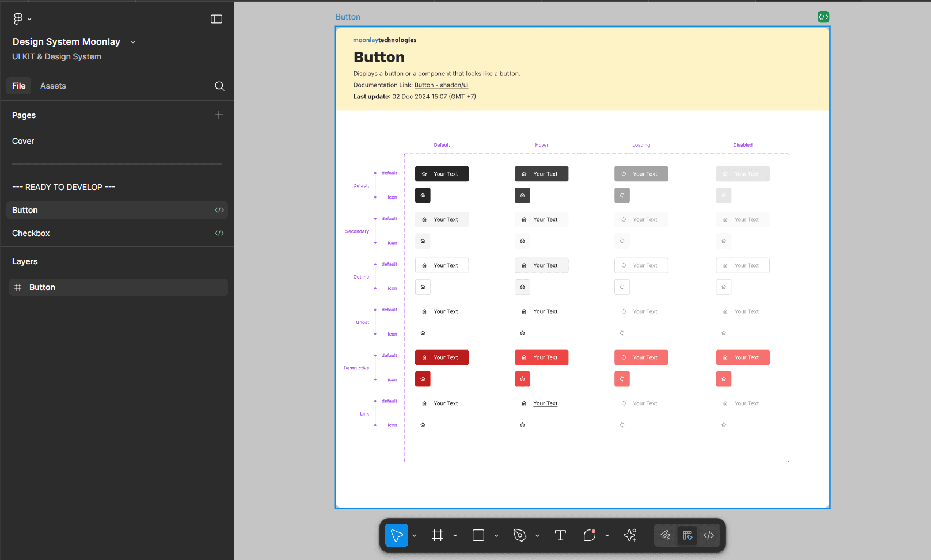
Task: Switch to Dev Mode in toolbar
Action: tap(709, 535)
